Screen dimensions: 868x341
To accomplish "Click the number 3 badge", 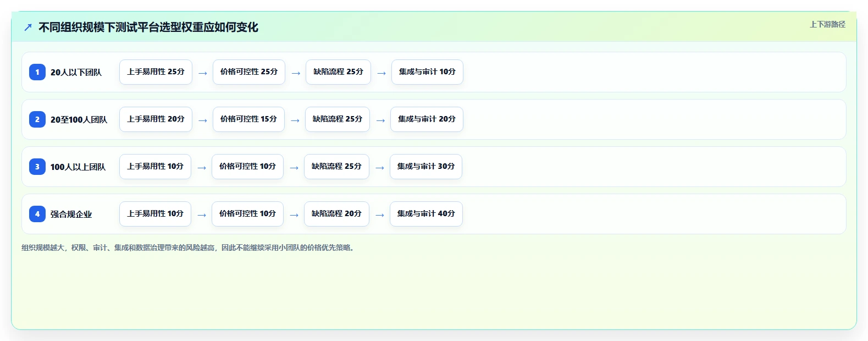I will click(37, 167).
